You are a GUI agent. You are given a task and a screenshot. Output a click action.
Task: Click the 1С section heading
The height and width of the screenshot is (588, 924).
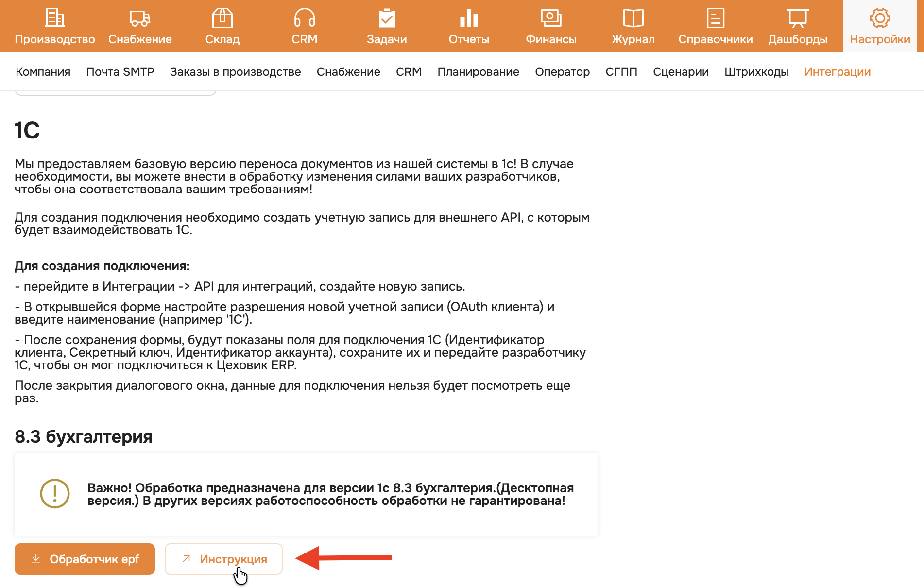(27, 130)
